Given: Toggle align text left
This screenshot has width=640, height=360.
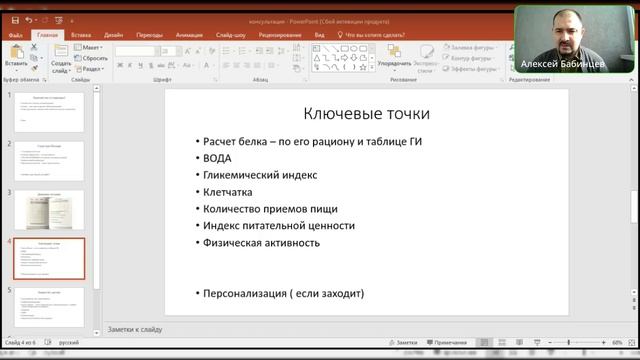Looking at the screenshot, I should pos(226,65).
